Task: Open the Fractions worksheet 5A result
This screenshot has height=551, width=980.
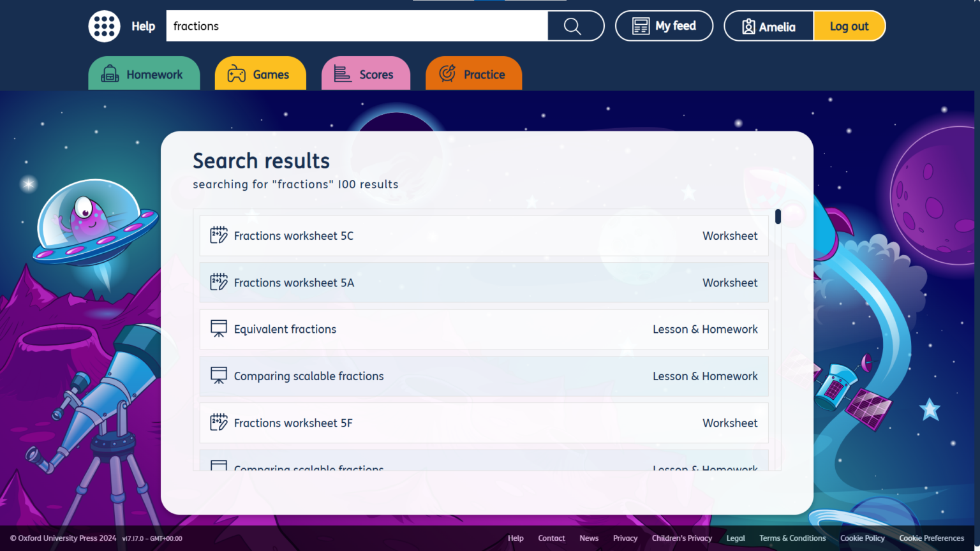Action: pyautogui.click(x=294, y=283)
